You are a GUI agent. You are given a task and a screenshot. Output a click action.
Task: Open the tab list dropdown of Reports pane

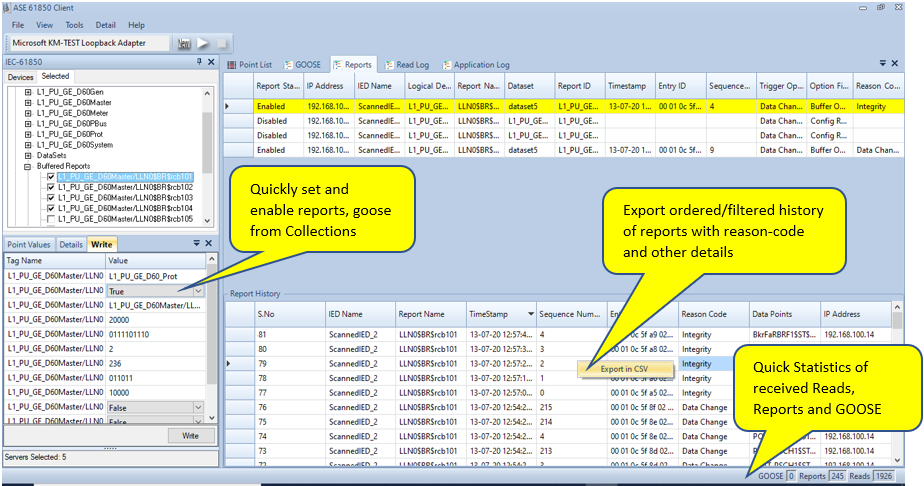click(x=883, y=63)
